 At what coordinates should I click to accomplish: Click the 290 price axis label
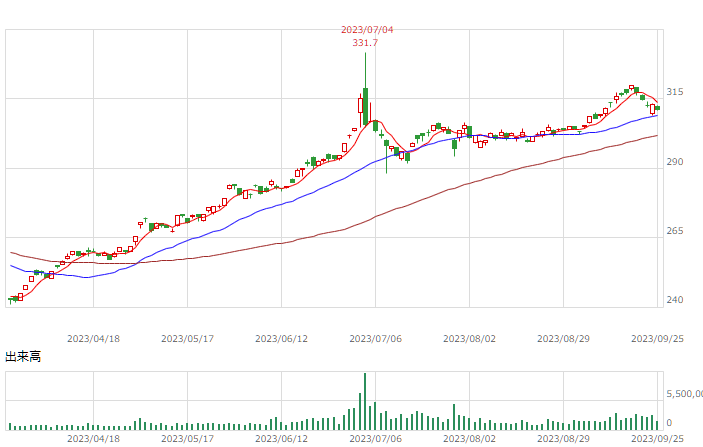[x=675, y=162]
